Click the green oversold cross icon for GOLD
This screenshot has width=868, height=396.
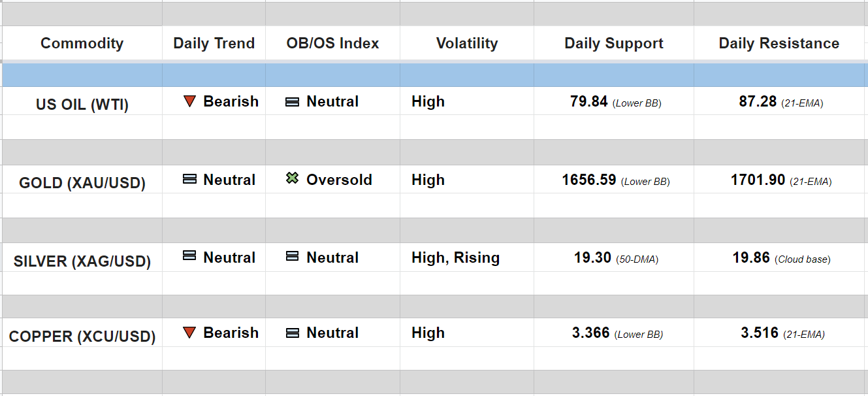pos(293,178)
